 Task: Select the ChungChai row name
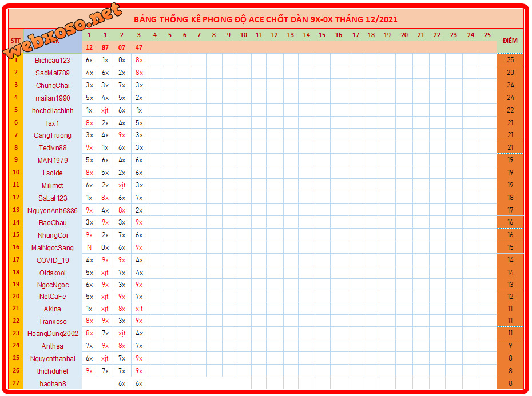53,86
